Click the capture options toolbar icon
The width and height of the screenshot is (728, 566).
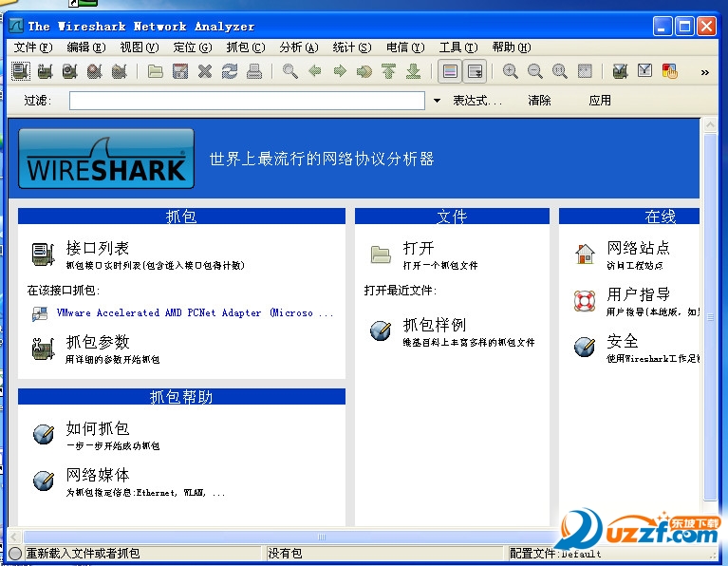click(x=45, y=71)
